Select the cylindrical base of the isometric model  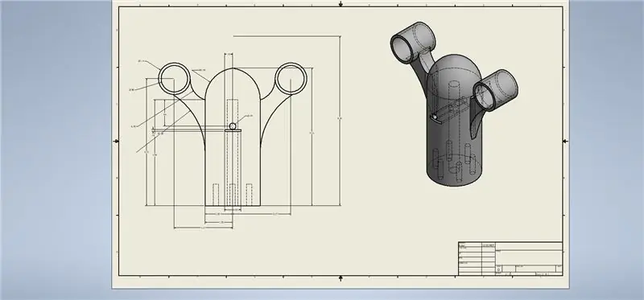[454, 164]
